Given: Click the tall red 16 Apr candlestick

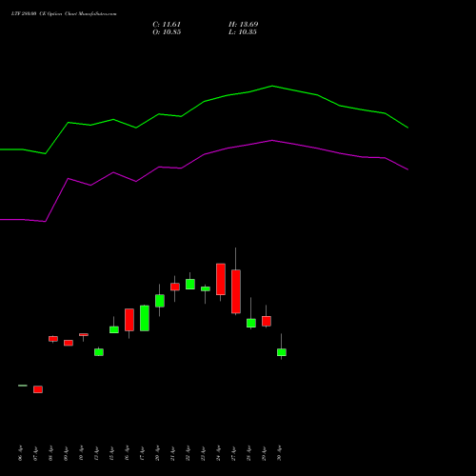Looking at the screenshot, I should (129, 320).
